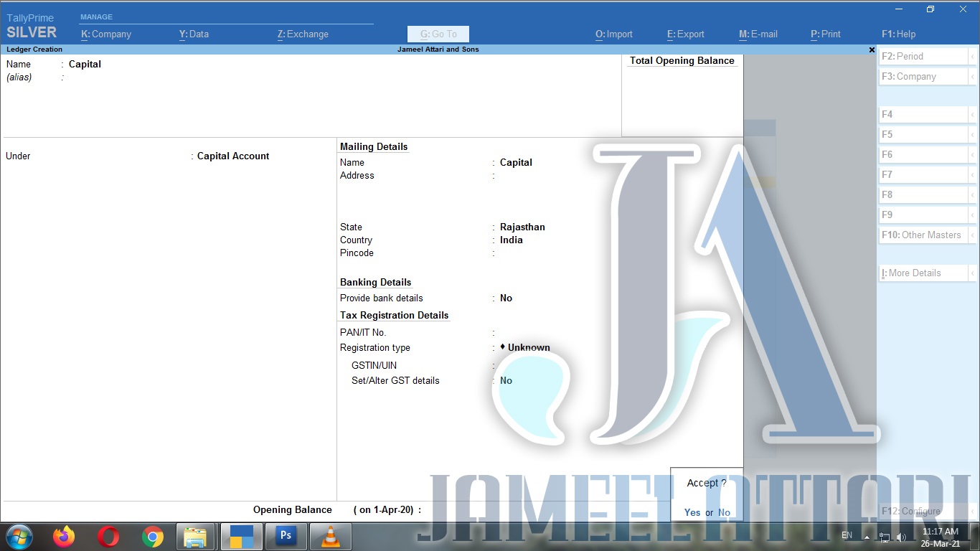Expand the arrow beside the F5 button
980x551 pixels.
coord(973,134)
